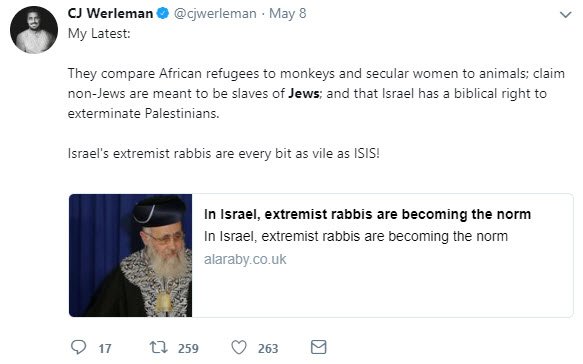Open CJ Werleman's profile avatar

34,30
